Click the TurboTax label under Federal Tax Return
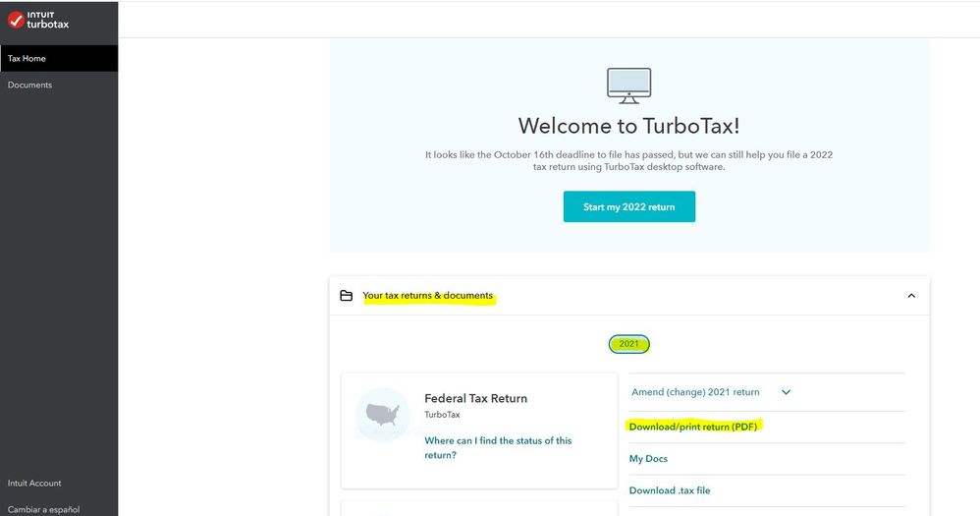980x516 pixels. point(442,415)
